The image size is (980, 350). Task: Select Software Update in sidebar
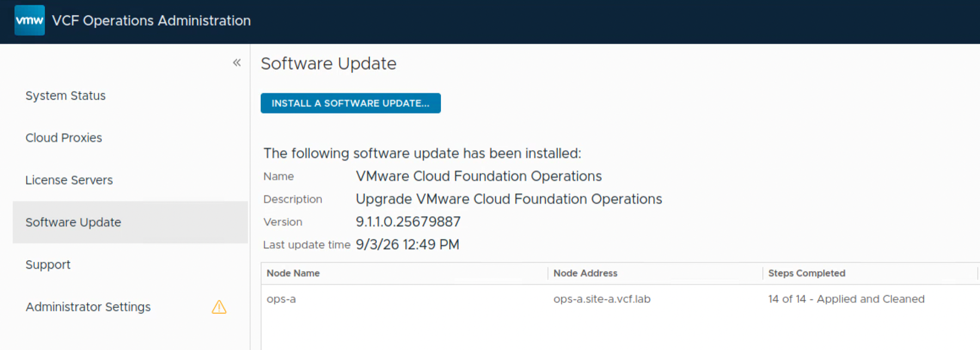click(x=130, y=222)
